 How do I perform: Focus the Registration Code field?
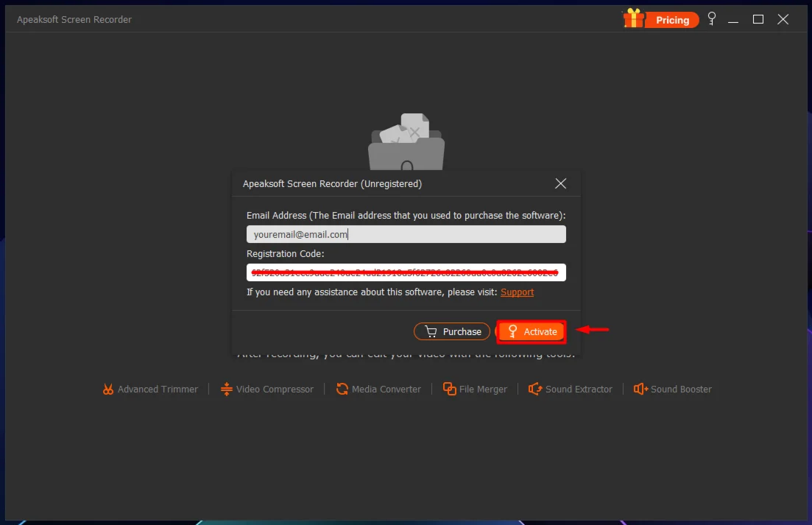pyautogui.click(x=406, y=272)
